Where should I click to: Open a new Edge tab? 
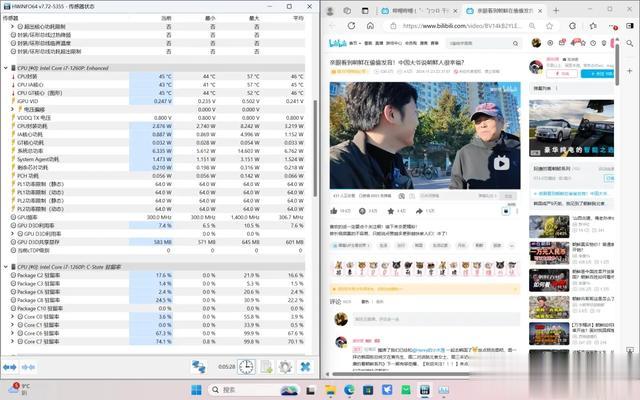(556, 11)
